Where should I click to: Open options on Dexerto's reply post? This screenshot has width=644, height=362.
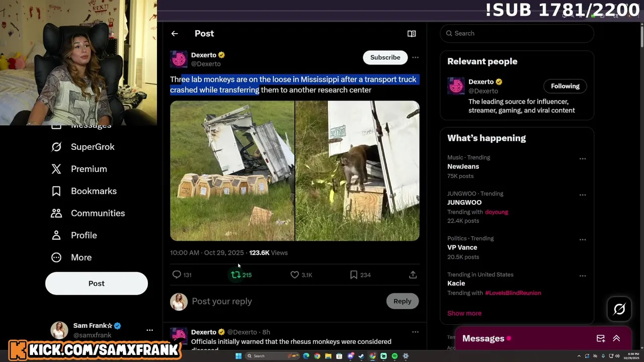415,332
